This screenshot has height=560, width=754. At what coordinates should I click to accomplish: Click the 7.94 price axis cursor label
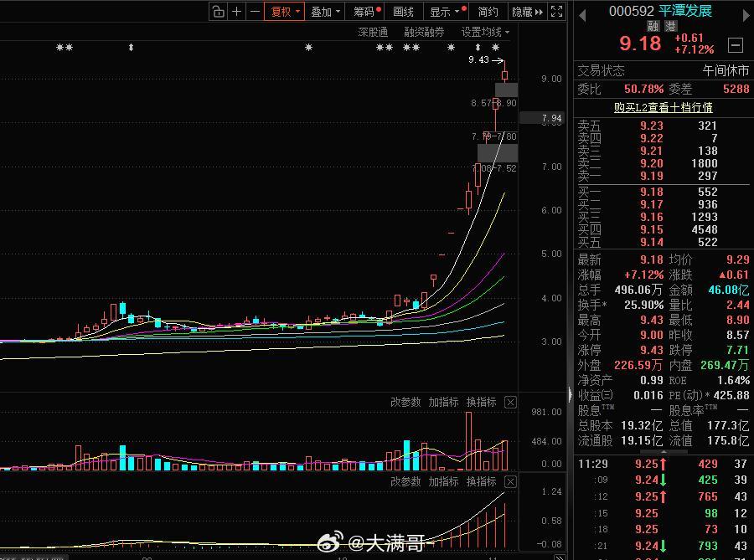[x=543, y=118]
